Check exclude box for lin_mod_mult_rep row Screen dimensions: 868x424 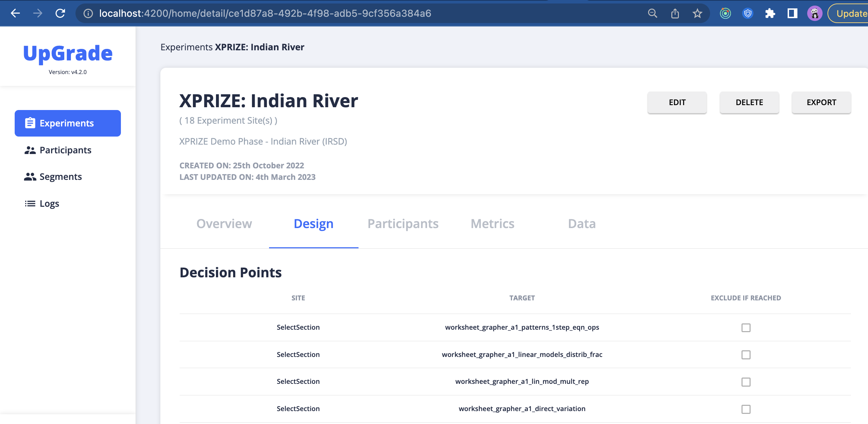746,382
